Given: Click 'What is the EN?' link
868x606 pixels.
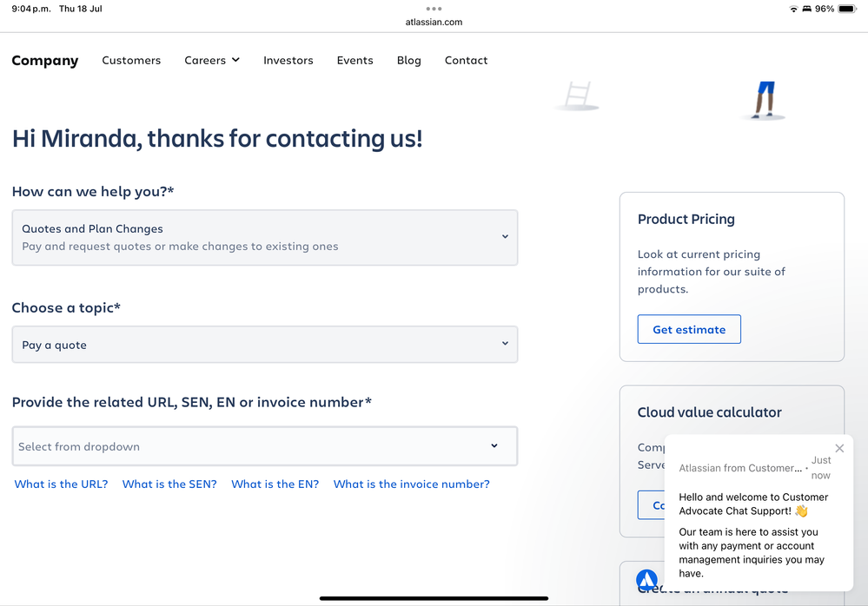Looking at the screenshot, I should click(x=275, y=484).
